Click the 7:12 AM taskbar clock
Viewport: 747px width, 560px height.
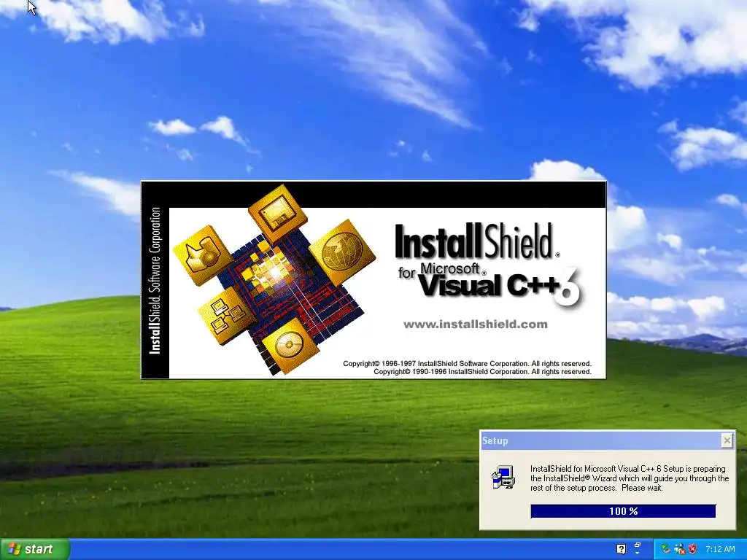point(720,549)
